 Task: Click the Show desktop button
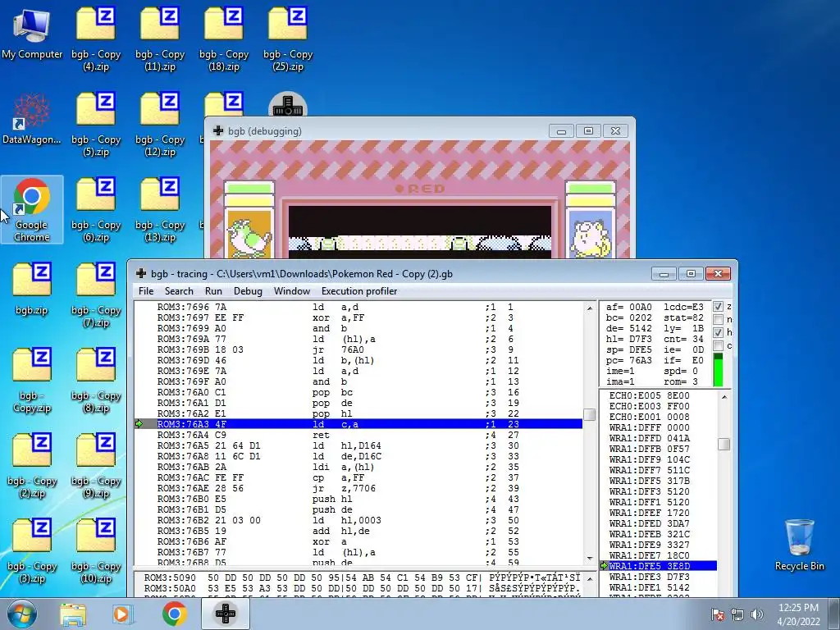pos(834,614)
